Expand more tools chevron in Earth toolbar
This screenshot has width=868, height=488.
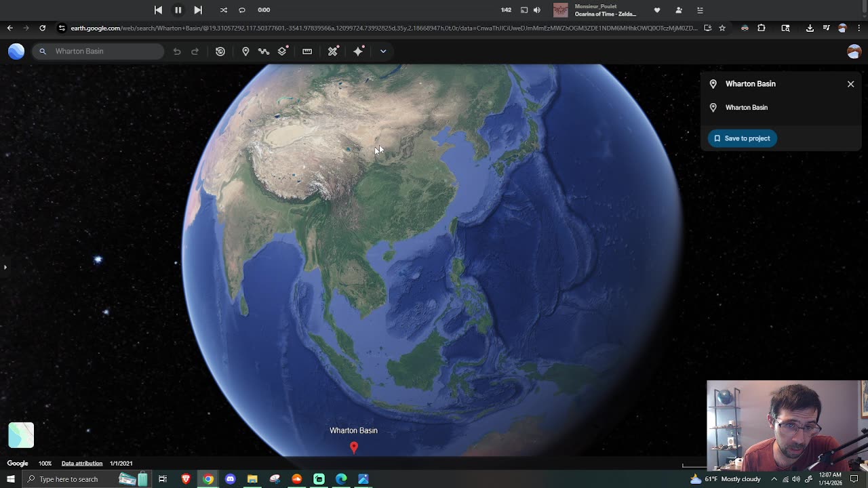[383, 51]
